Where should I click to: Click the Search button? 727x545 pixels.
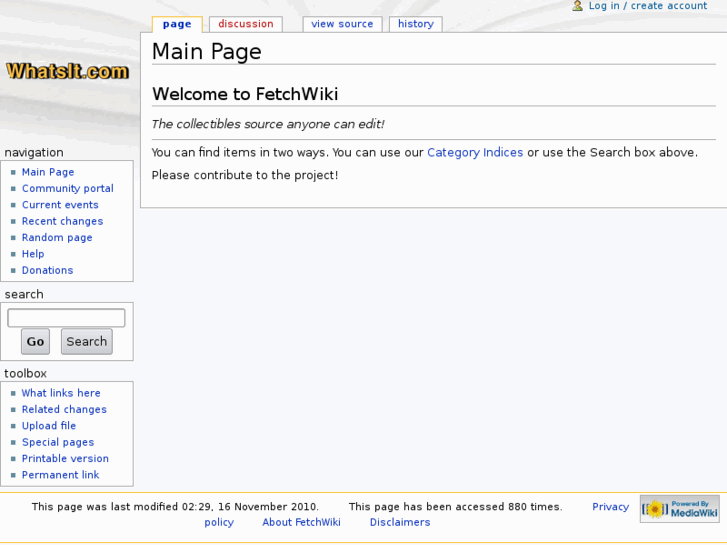pyautogui.click(x=87, y=341)
